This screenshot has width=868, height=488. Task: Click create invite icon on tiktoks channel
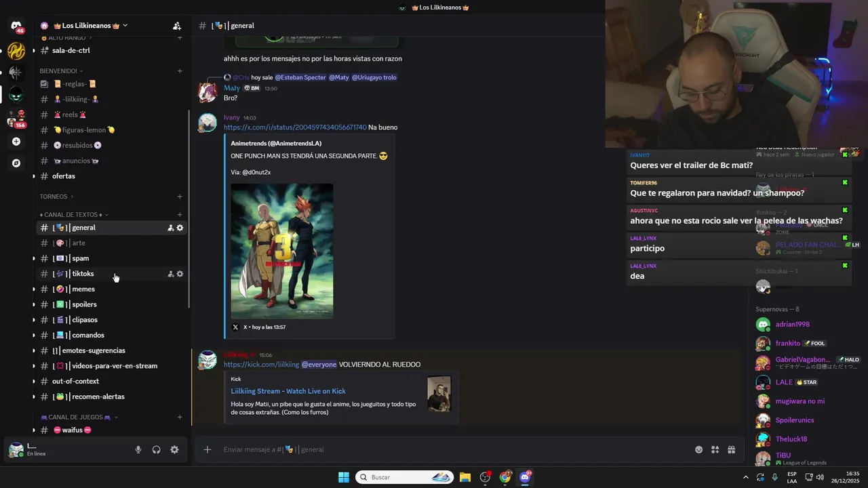[171, 274]
